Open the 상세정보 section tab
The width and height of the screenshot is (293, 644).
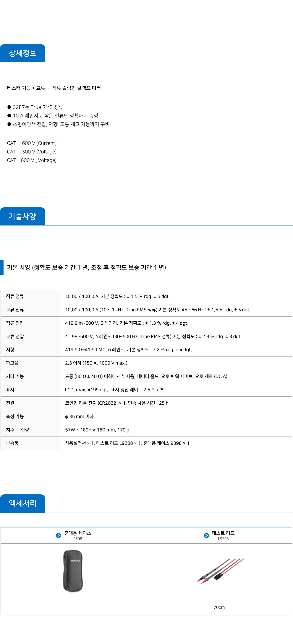pos(22,53)
